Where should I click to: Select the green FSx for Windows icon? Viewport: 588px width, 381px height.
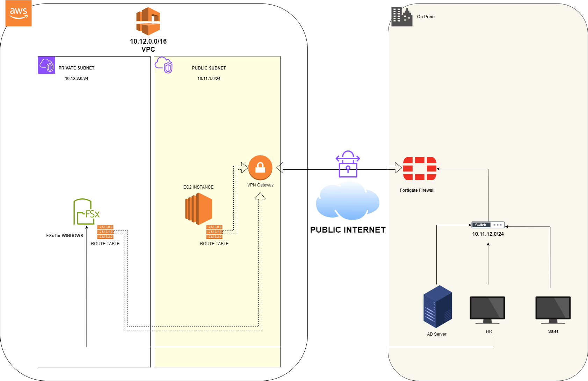pyautogui.click(x=86, y=212)
